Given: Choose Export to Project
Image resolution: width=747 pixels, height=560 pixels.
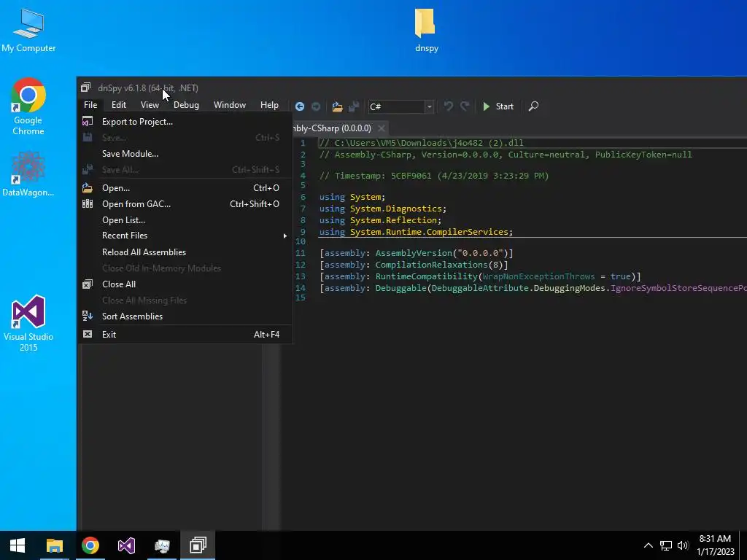Looking at the screenshot, I should coord(185,122).
